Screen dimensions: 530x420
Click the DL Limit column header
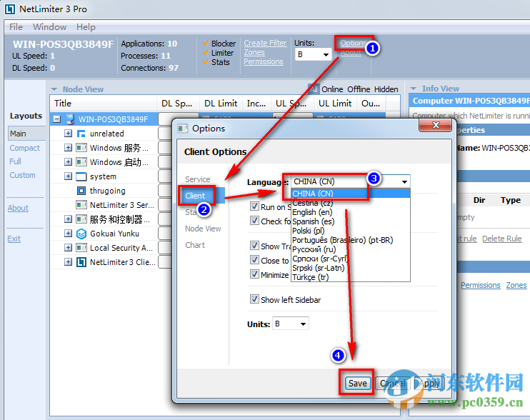(221, 104)
